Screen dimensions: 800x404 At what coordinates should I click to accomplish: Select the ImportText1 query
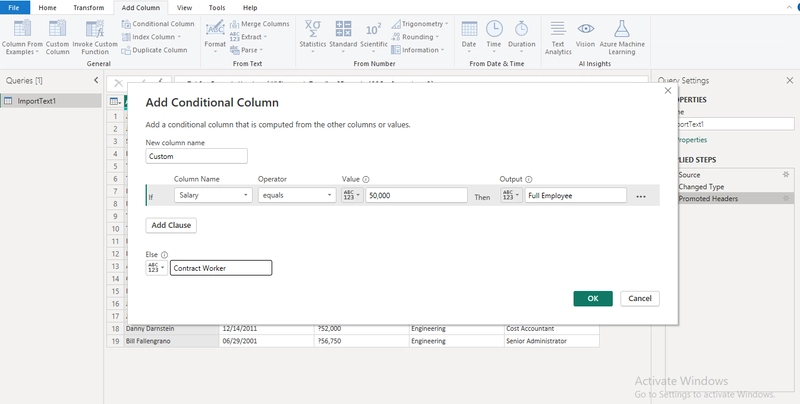(51, 101)
